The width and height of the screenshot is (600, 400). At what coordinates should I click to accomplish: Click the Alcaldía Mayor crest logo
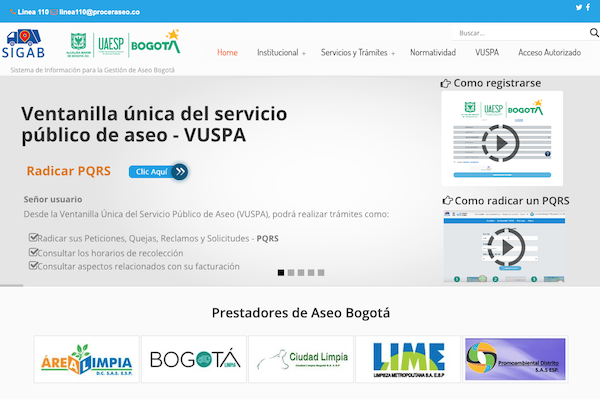(x=78, y=45)
